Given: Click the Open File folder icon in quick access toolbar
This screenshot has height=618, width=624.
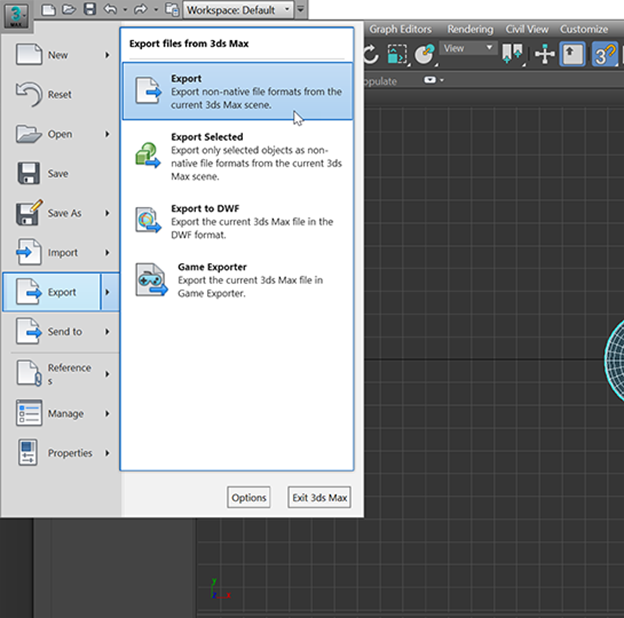Looking at the screenshot, I should [x=69, y=9].
